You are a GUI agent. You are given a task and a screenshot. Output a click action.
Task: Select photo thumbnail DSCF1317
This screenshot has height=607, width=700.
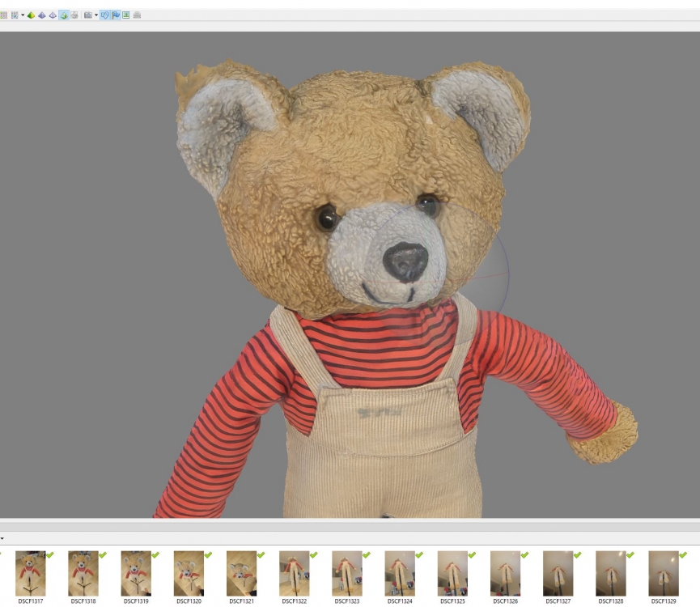tap(31, 573)
